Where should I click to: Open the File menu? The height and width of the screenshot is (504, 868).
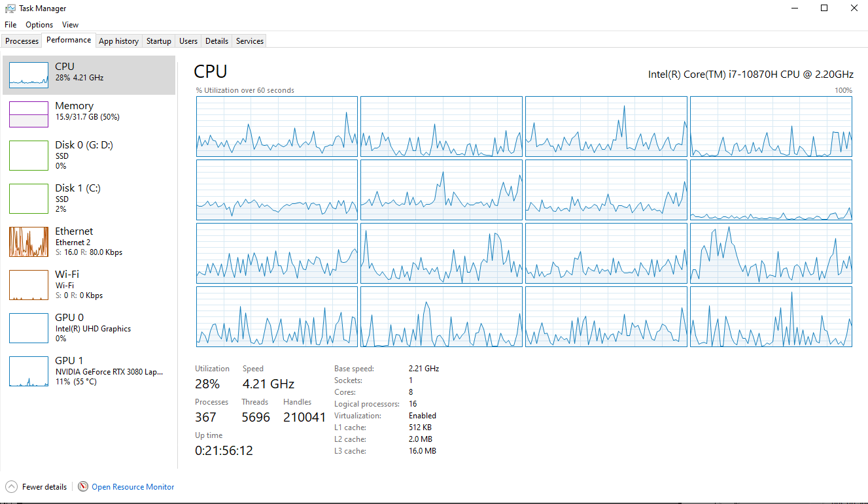(x=10, y=24)
